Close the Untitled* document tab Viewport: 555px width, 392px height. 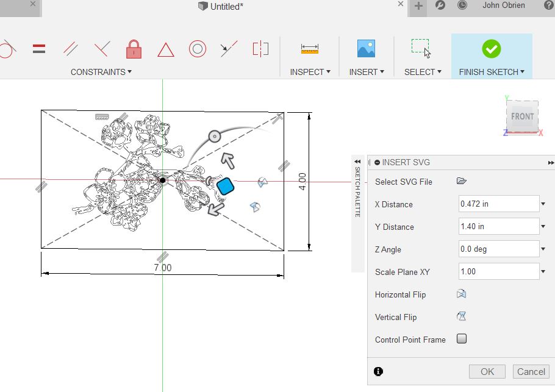400,4
